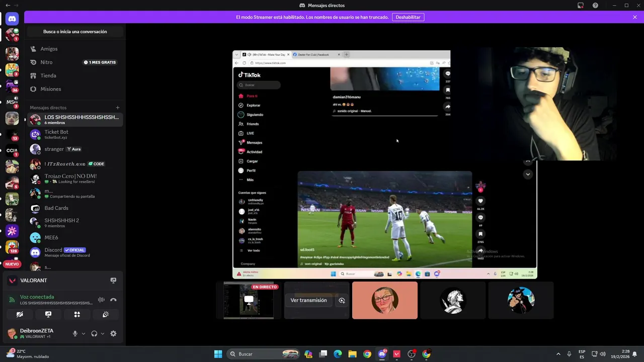Click the Windows taskbar search box

coord(263,354)
